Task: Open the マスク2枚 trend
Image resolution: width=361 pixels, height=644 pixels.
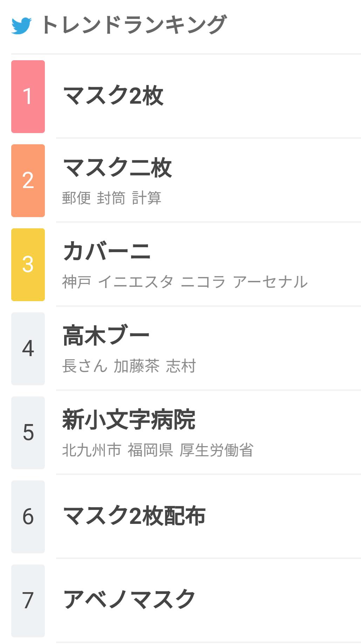Action: coord(113,96)
